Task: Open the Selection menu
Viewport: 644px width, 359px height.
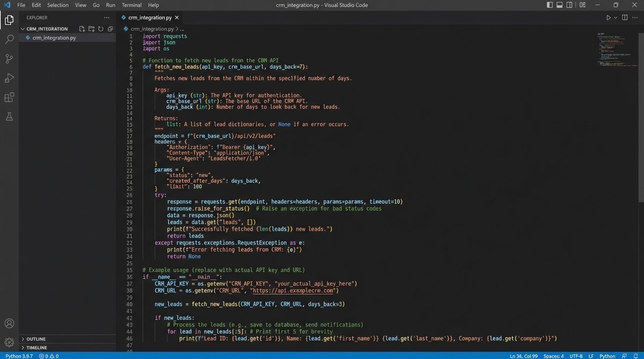Action: (x=58, y=5)
